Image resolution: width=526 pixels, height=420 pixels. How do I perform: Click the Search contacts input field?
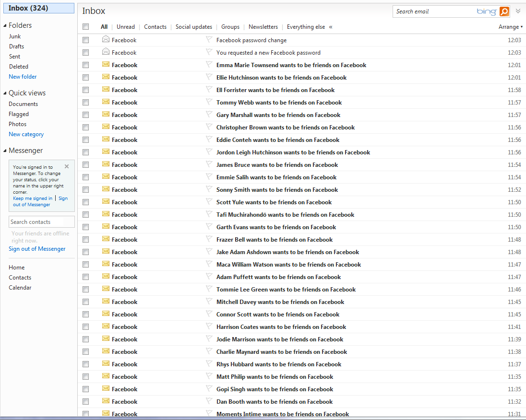[42, 222]
